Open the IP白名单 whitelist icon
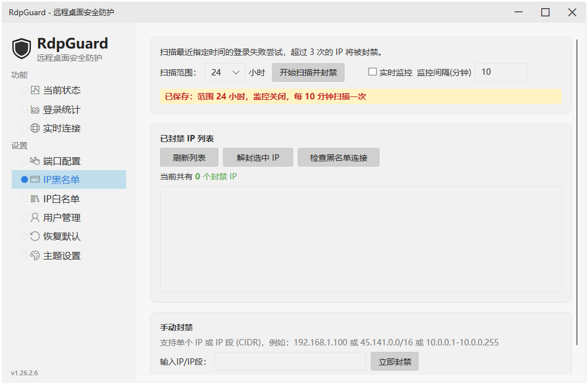 point(33,199)
